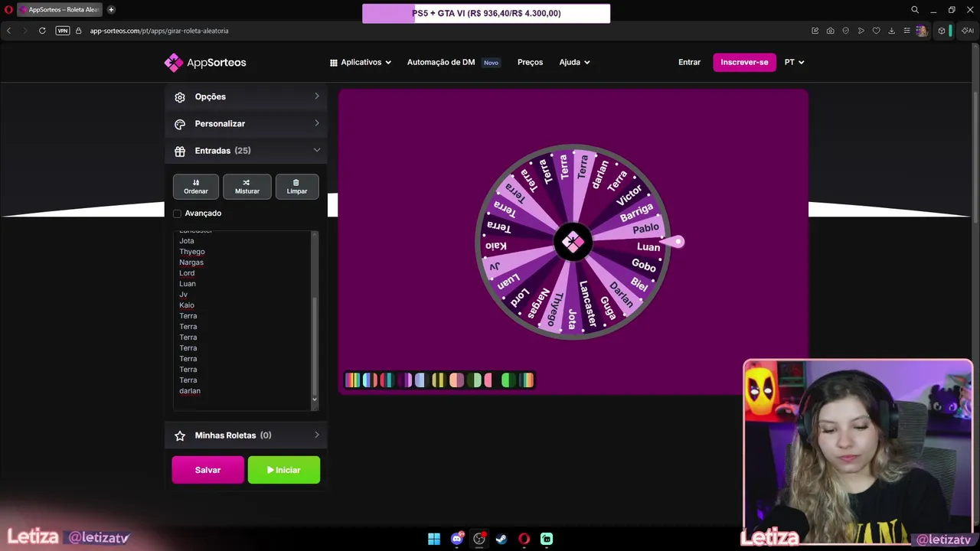Click the Personalizar palette icon

coord(180,124)
